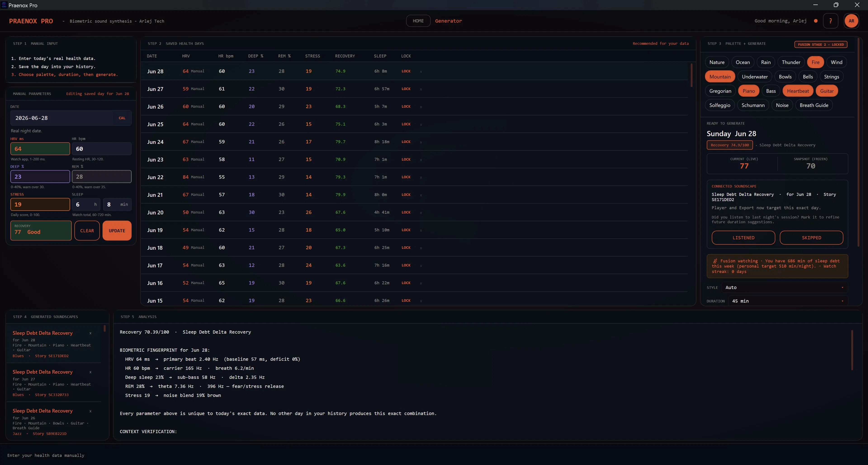
Task: Click the Recovery 74.9/100 badge
Action: (729, 145)
